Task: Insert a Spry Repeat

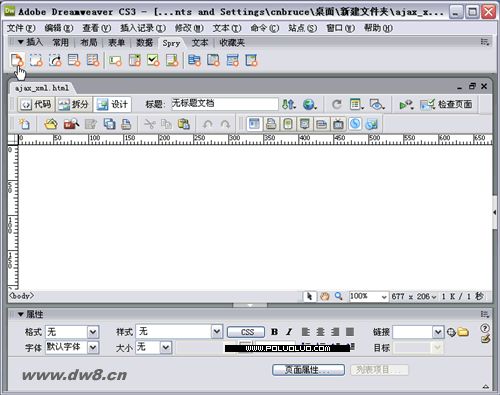Action: click(x=55, y=60)
